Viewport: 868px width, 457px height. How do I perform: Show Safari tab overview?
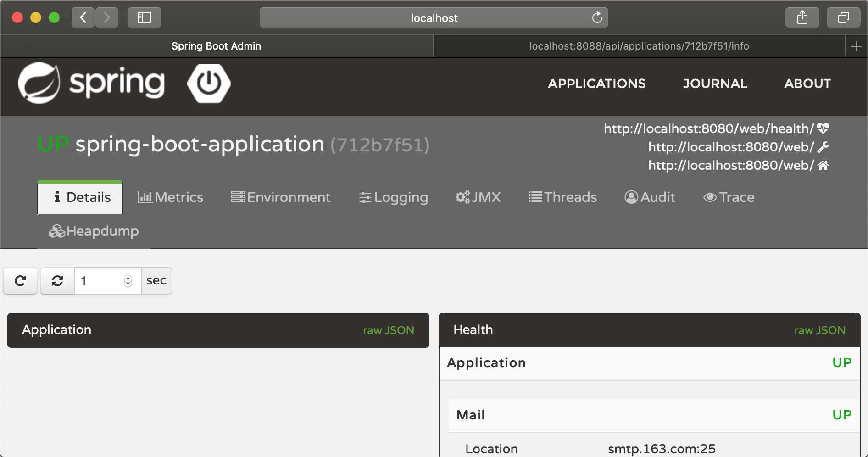(843, 18)
